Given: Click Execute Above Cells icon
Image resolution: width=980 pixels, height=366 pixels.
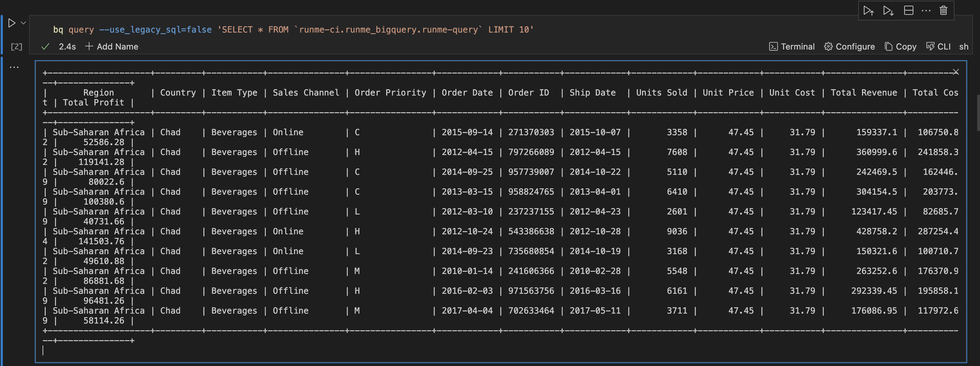Looking at the screenshot, I should [x=868, y=11].
